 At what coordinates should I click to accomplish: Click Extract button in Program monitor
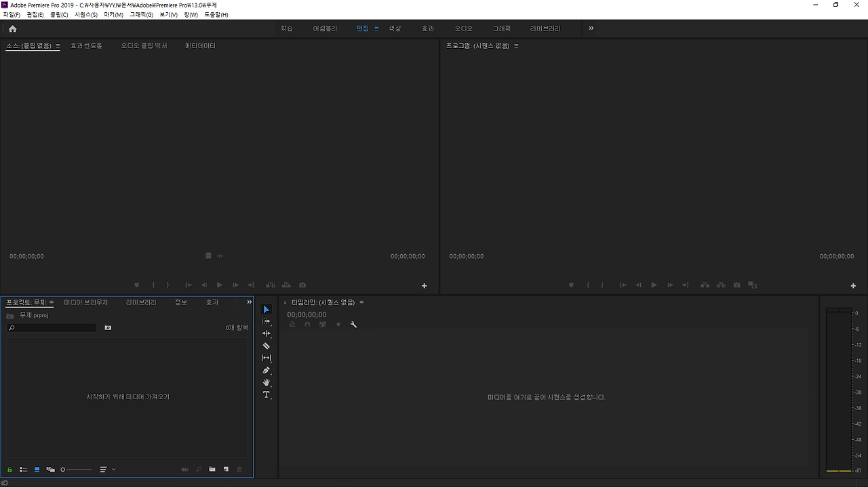[x=721, y=285]
